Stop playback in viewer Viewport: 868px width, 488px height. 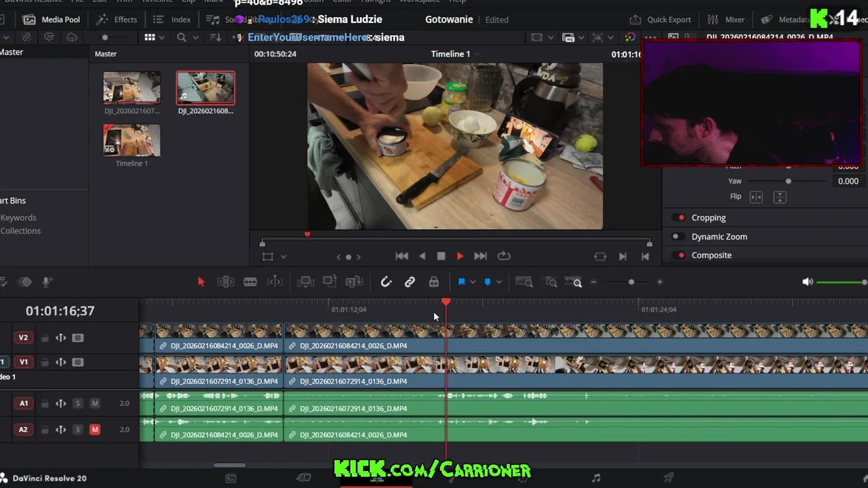(441, 256)
